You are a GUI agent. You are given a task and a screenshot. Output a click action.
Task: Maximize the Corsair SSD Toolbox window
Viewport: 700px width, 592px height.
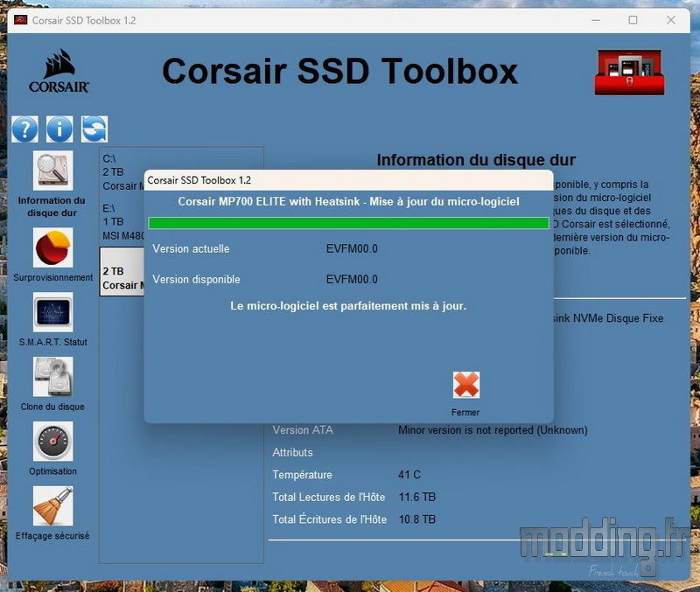(x=633, y=20)
